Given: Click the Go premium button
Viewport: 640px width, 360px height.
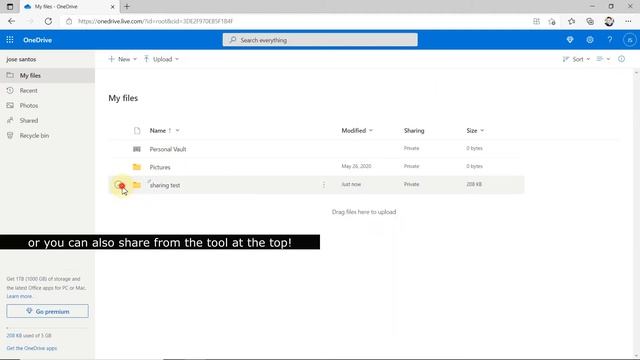Looking at the screenshot, I should point(47,311).
